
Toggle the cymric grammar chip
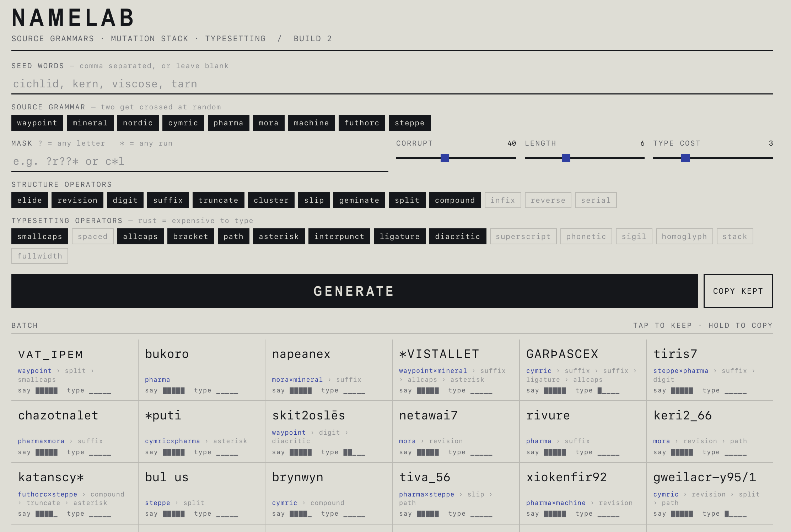click(x=183, y=123)
